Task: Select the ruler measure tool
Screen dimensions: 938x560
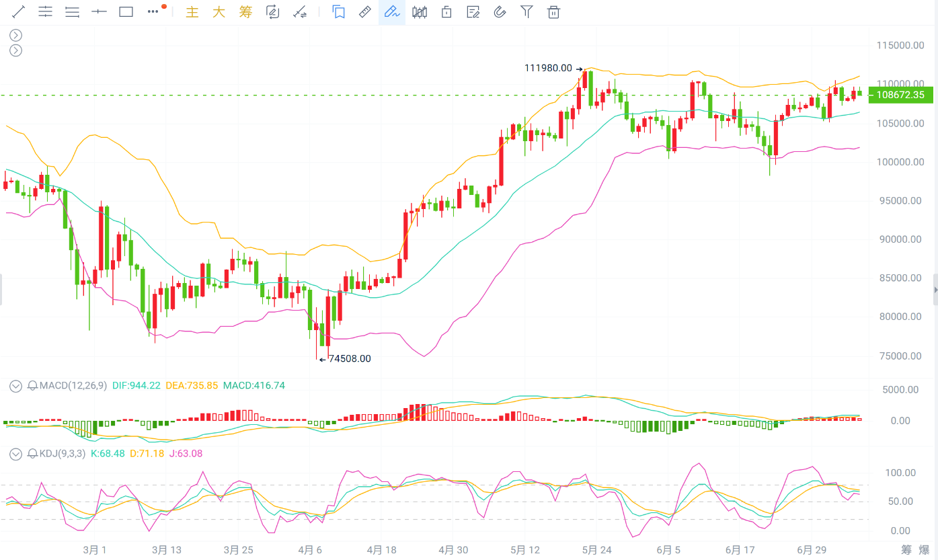Action: (x=365, y=11)
